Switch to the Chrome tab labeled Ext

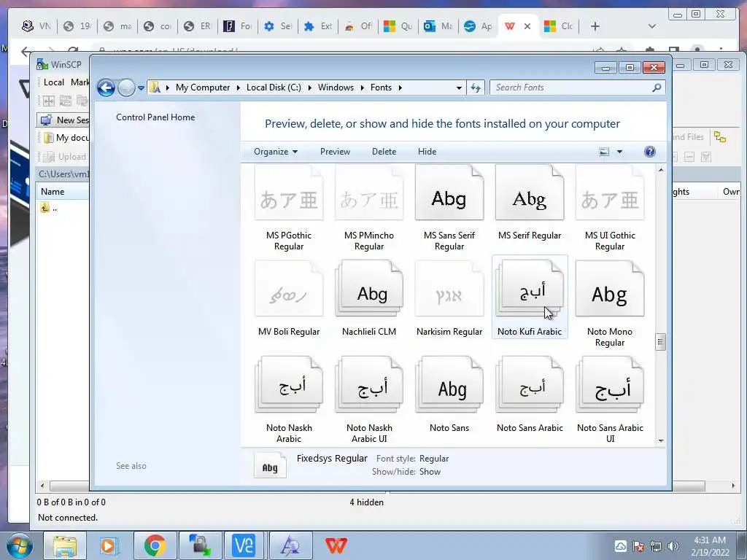click(x=318, y=26)
